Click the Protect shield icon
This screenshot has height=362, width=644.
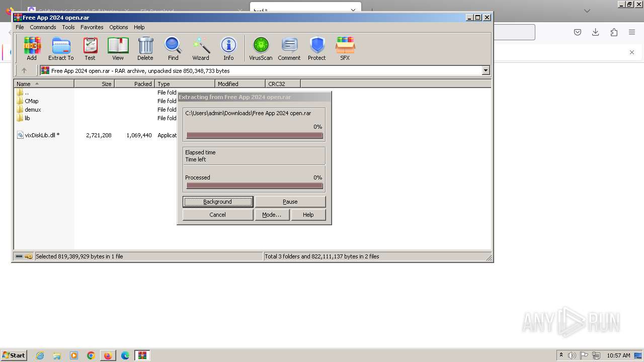point(317,49)
